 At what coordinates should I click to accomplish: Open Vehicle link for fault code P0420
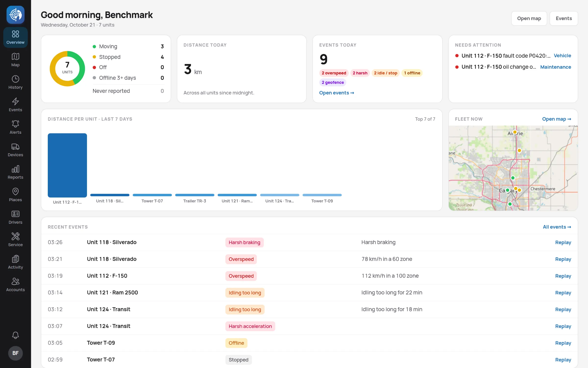[x=562, y=56]
